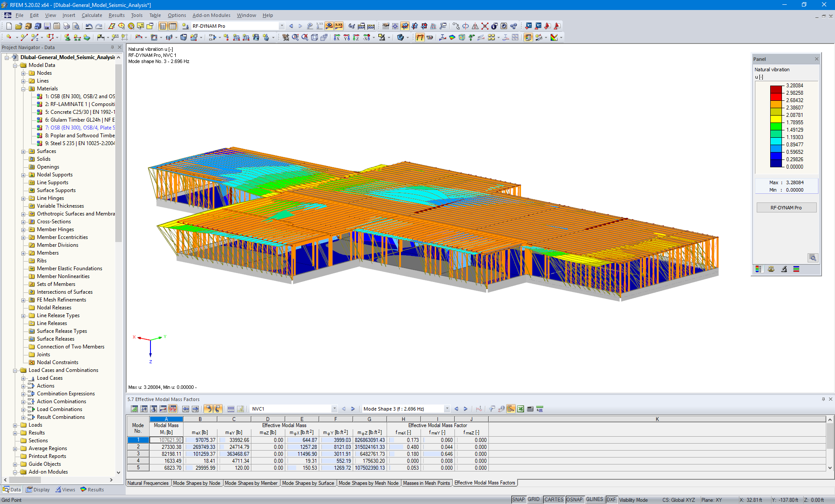Switch to the Natural Frequencies tab
Viewport: 835px width, 504px height.
point(148,483)
